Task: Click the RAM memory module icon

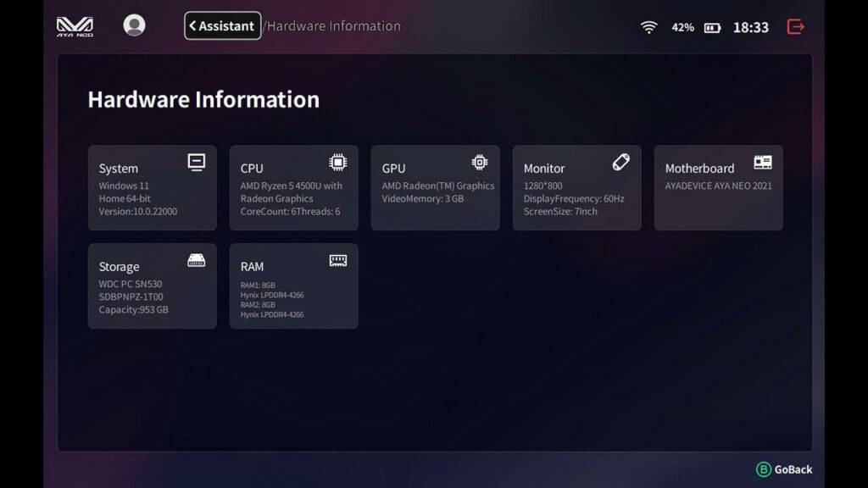Action: (x=337, y=261)
